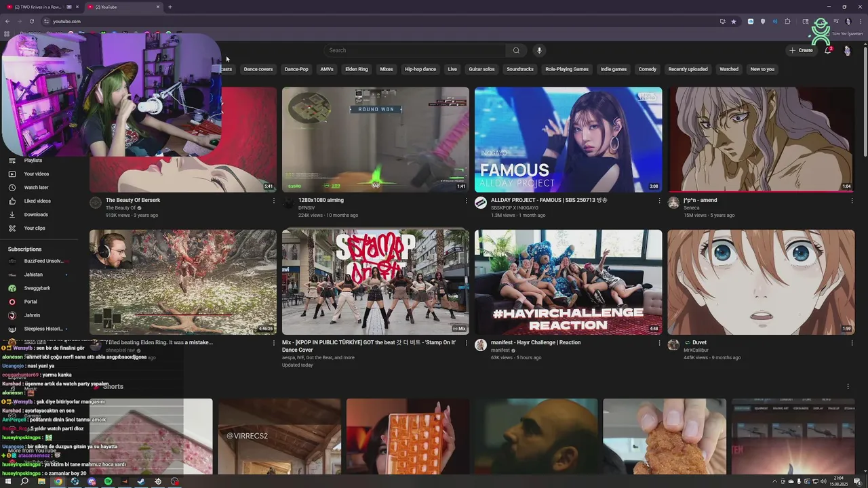Screen dimensions: 868x488
Task: Select the Guitar solos filter chip
Action: (x=482, y=69)
